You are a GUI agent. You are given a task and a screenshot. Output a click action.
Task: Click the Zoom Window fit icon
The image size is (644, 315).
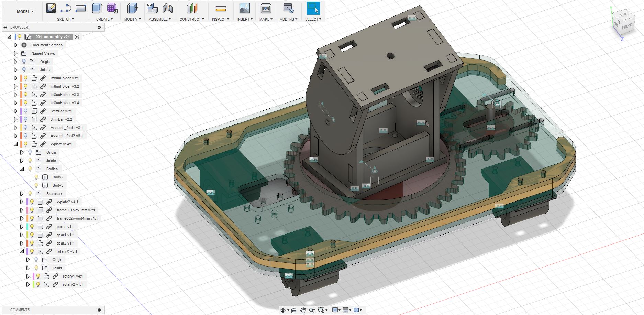tap(321, 310)
